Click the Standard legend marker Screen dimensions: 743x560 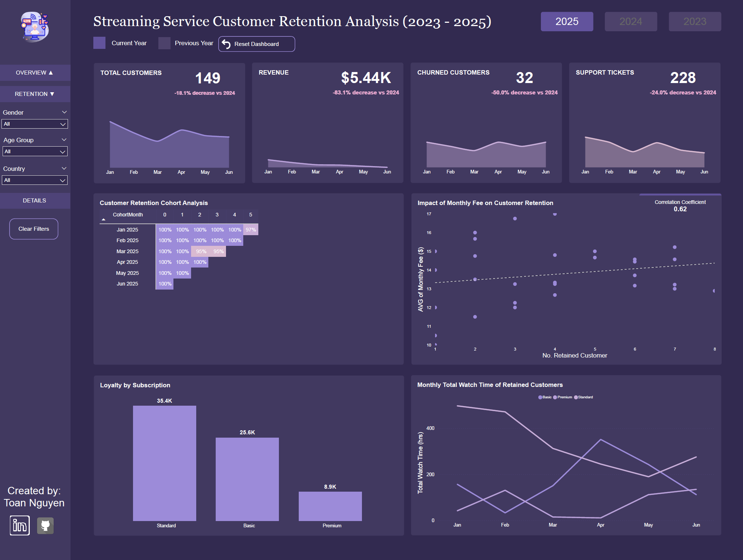[x=576, y=397]
